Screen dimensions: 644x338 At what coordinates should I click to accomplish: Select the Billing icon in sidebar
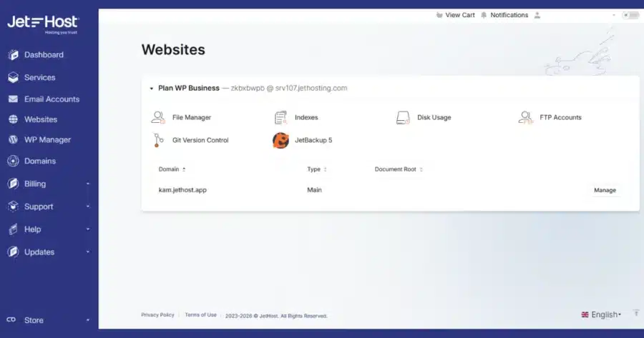click(x=13, y=184)
